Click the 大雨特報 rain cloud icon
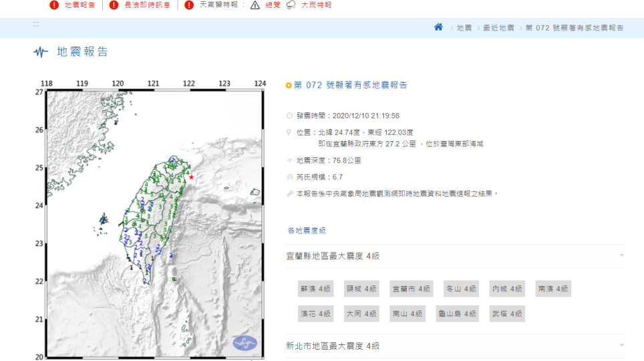The width and height of the screenshot is (644, 361). (291, 5)
